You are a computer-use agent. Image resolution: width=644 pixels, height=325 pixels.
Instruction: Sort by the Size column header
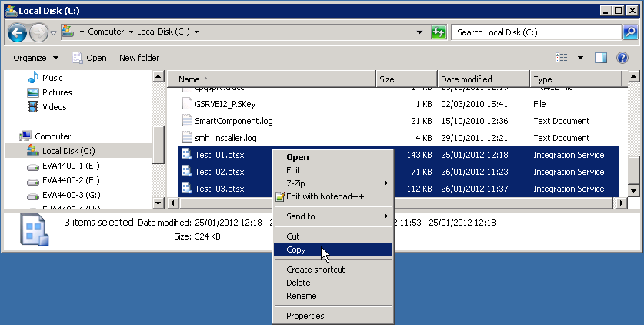tap(406, 79)
